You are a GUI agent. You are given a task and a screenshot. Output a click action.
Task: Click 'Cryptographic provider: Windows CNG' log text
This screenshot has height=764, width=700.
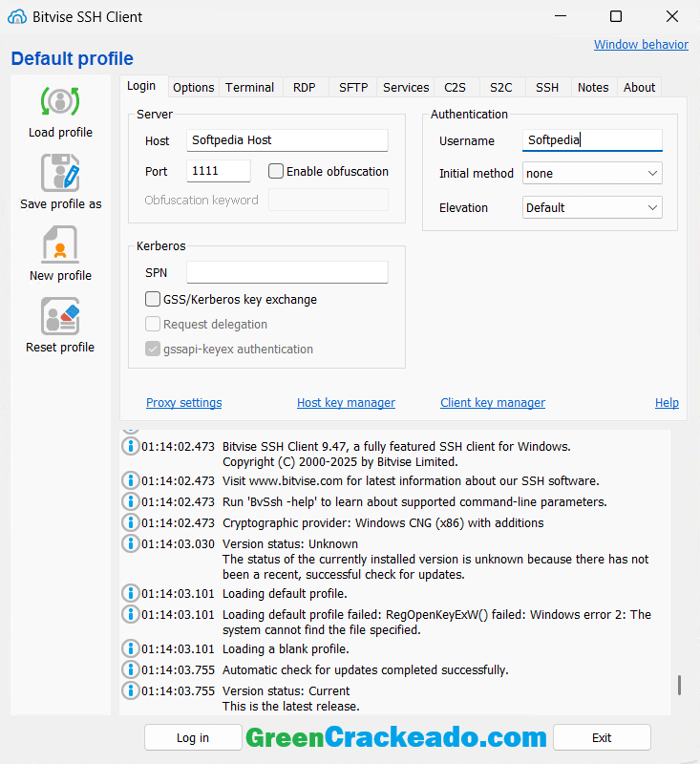click(x=383, y=522)
